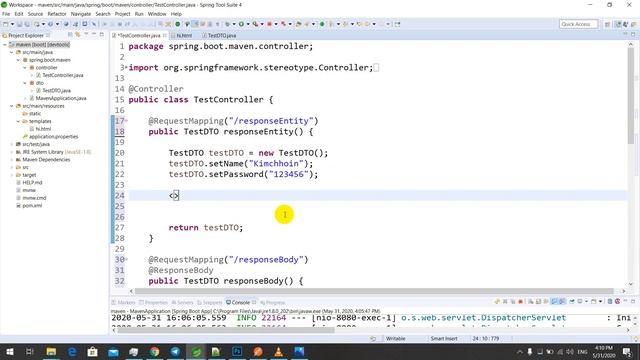Open Chrome from the Windows taskbar

pyautogui.click(x=154, y=351)
